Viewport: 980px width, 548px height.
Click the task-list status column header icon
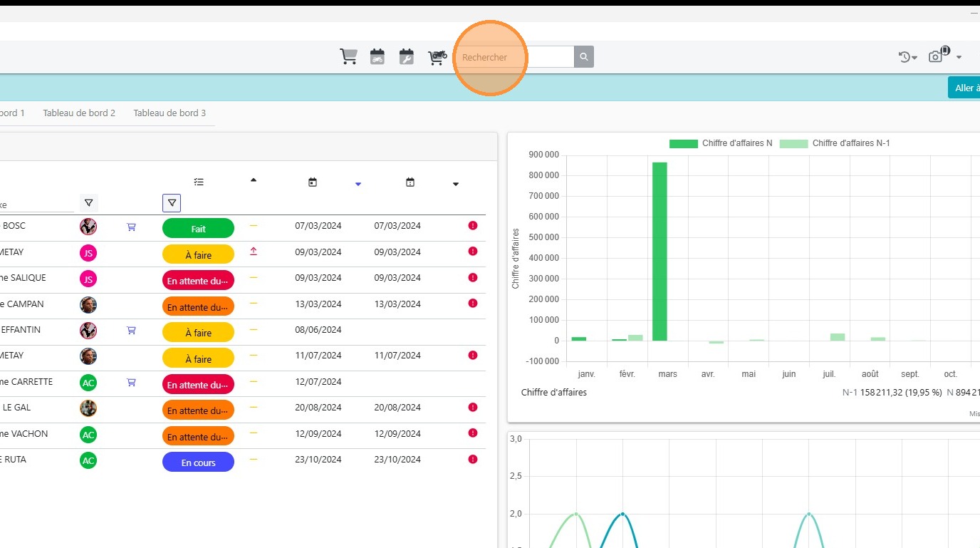click(x=199, y=182)
